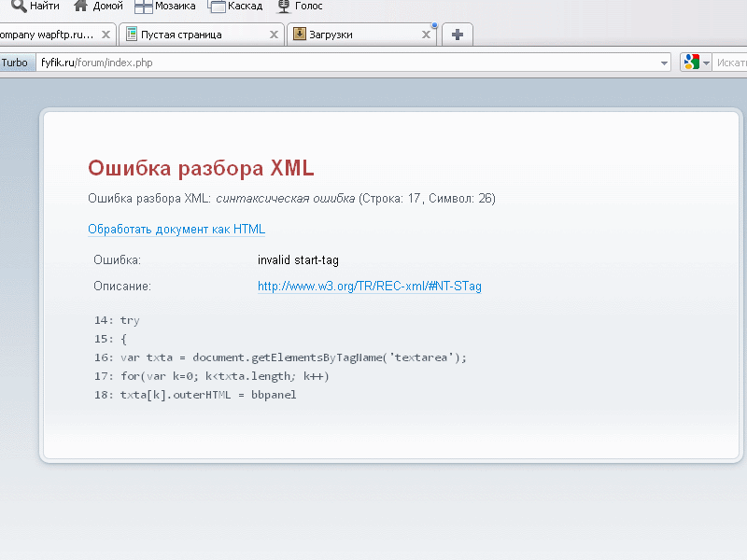Switch to the Пустая страница tab
This screenshot has height=560, width=747.
tap(187, 35)
